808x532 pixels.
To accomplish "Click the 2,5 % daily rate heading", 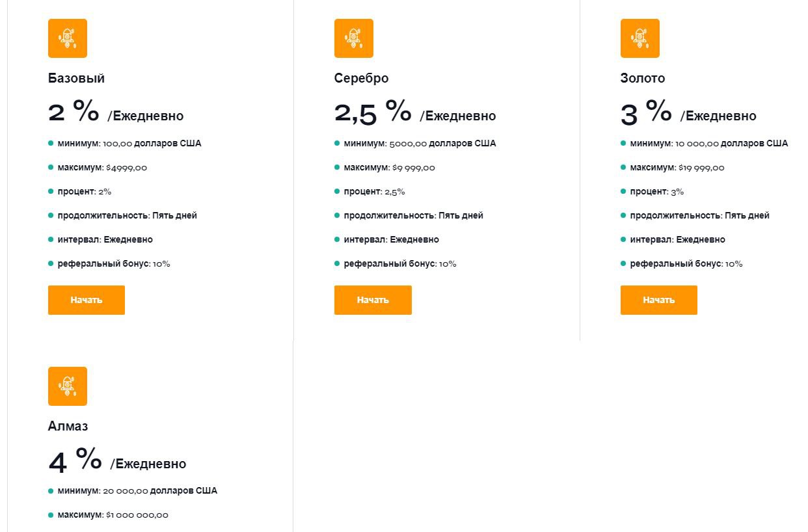I will click(415, 112).
